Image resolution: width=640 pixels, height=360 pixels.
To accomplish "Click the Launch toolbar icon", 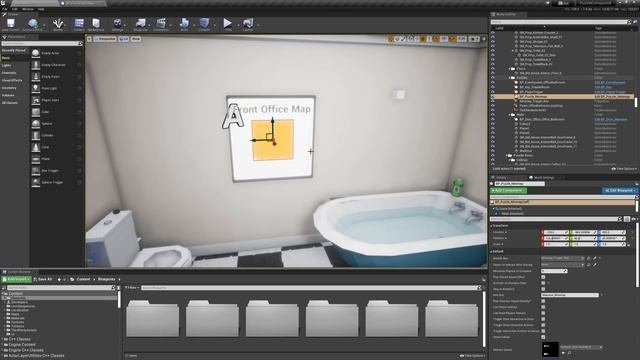I will coord(248,24).
